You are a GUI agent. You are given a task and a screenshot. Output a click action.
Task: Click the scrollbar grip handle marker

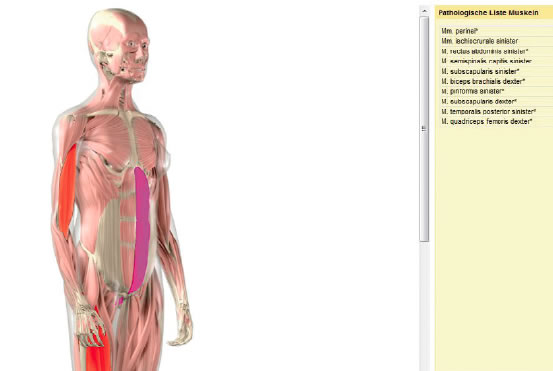tap(424, 129)
